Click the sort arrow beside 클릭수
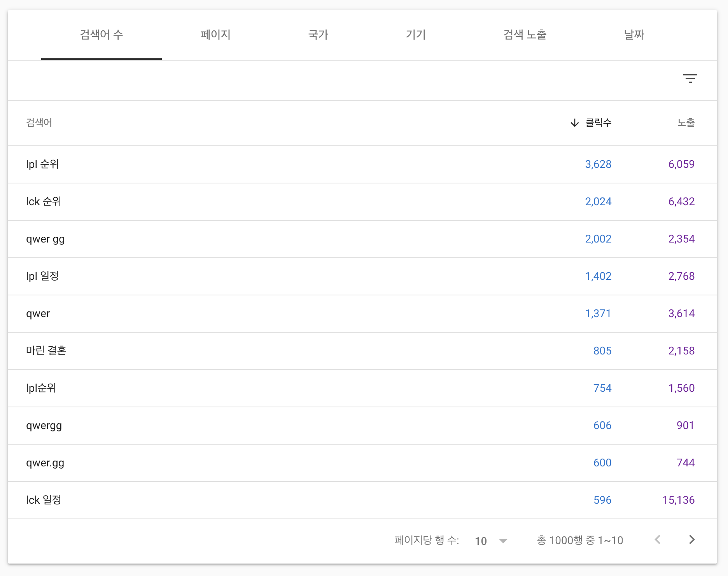The image size is (728, 576). tap(574, 123)
